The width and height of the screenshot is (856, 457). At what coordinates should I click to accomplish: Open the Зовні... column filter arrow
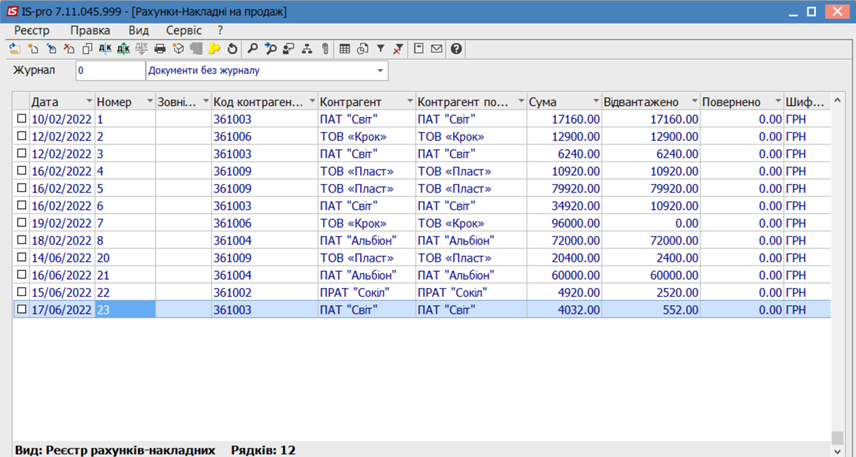(x=206, y=102)
